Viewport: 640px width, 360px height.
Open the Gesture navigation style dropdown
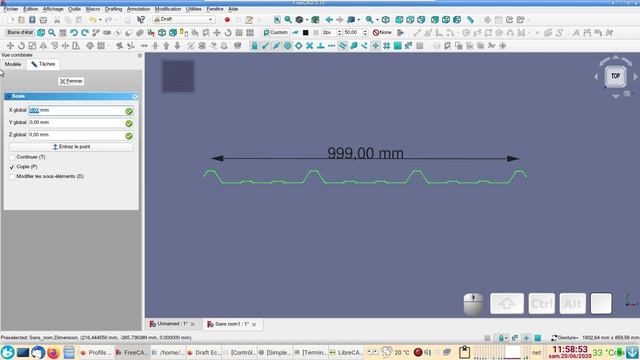point(565,338)
